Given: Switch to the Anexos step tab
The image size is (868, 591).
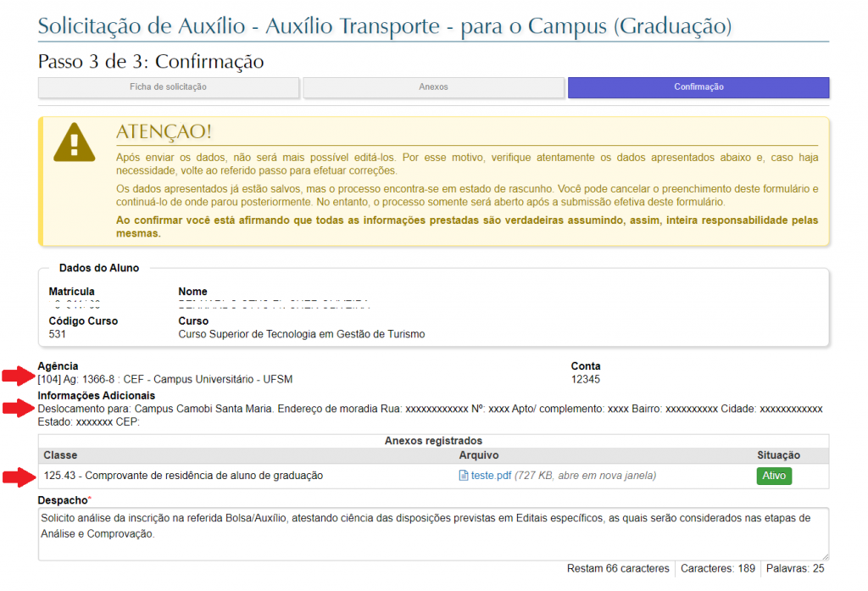Looking at the screenshot, I should (x=433, y=87).
